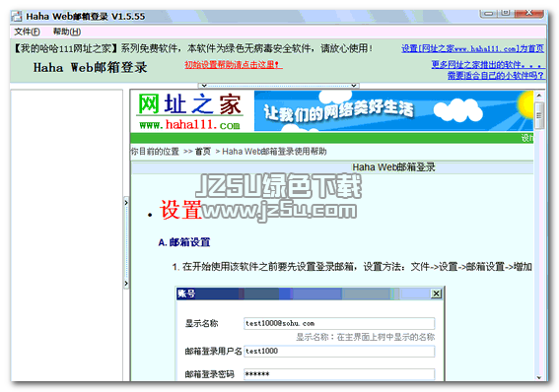Open the red 初始设置帮助请点击这里 link
Viewport: 559px width, 392px height.
point(234,64)
